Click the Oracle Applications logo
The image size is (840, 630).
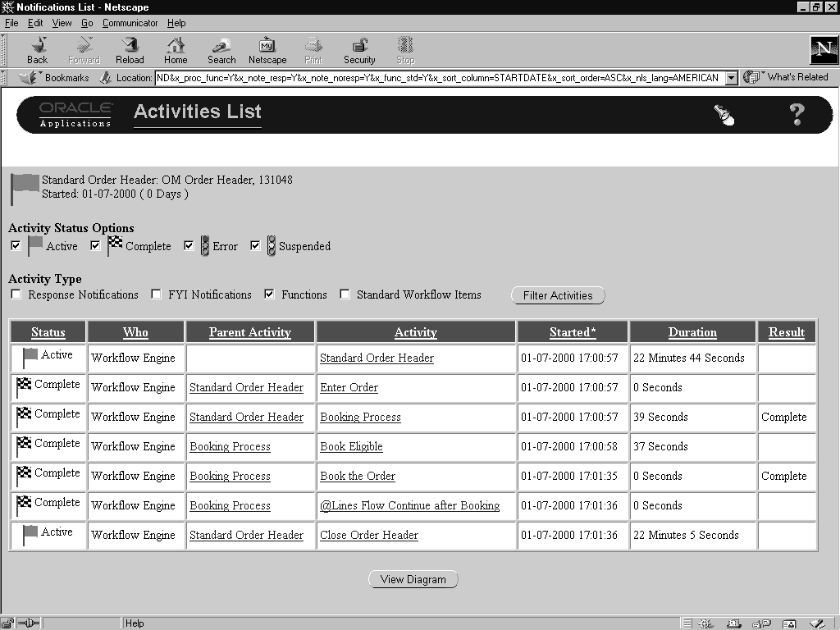pyautogui.click(x=75, y=115)
